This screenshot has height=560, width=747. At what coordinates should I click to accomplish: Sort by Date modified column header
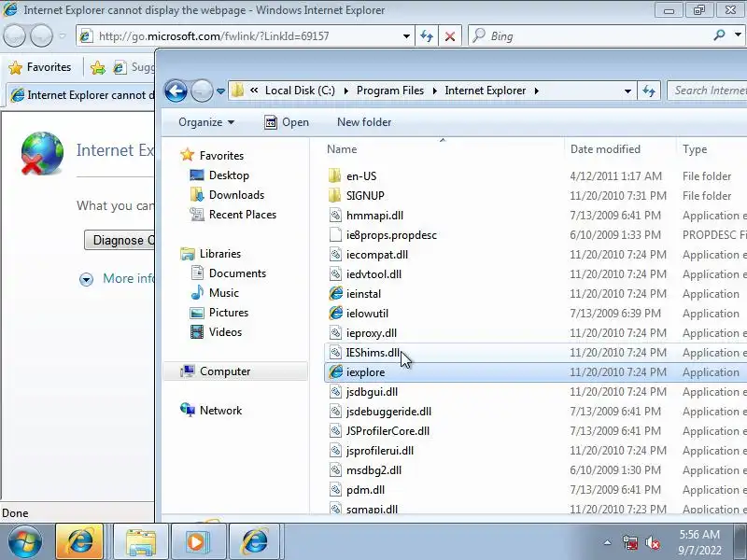[605, 149]
